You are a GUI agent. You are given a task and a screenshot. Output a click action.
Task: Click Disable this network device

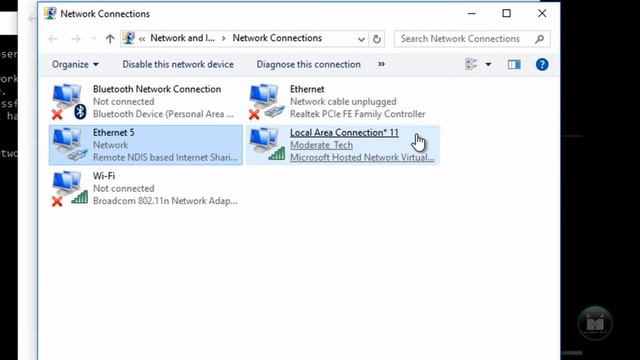coord(178,64)
